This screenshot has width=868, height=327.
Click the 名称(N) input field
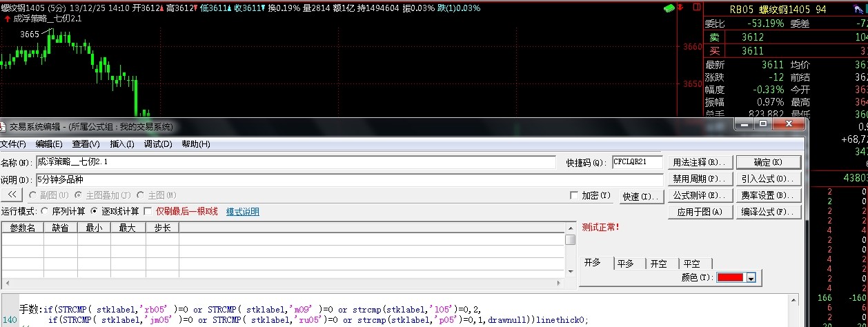click(295, 162)
